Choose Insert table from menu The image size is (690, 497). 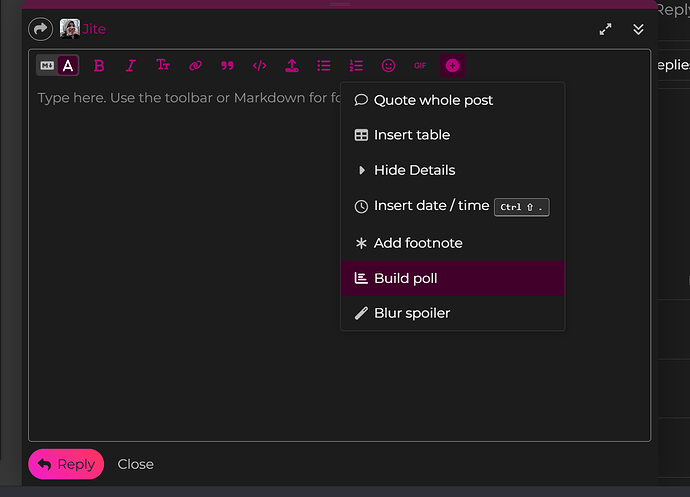click(452, 135)
